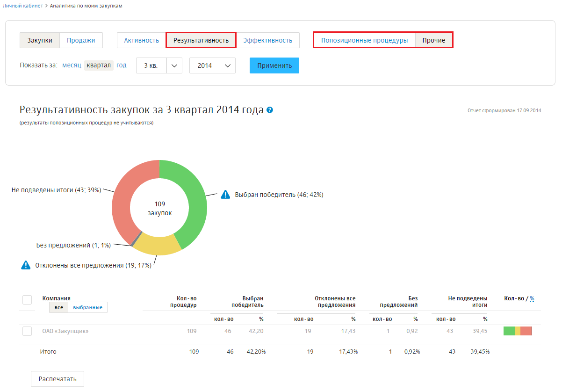
Task: Switch company filter to 'выбранные'
Action: tap(87, 307)
